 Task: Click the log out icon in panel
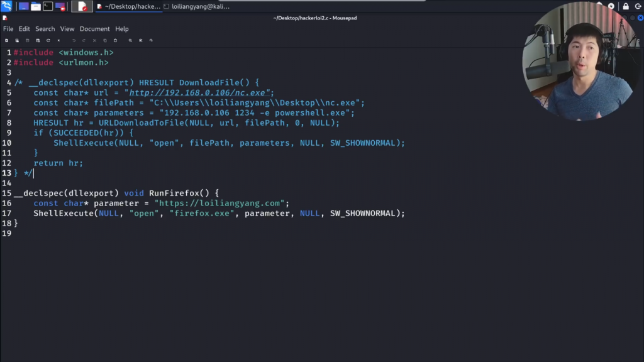point(638,6)
